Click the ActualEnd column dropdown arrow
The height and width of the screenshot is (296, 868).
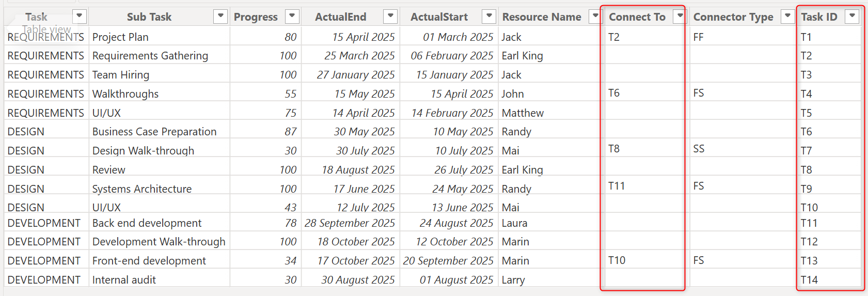tap(391, 16)
